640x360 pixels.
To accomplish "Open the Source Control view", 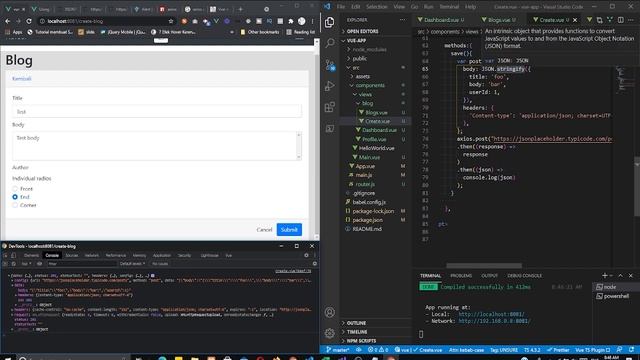I will pos(330,64).
